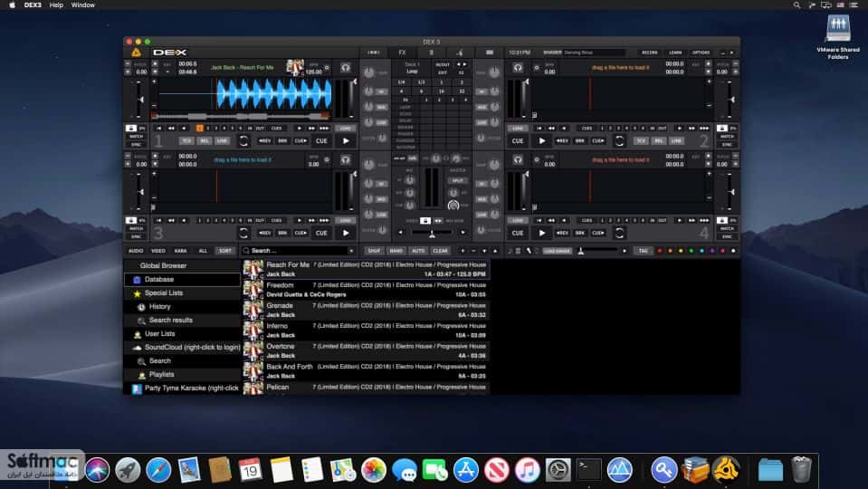This screenshot has height=489, width=868.
Task: Open OPTIONS
Action: [701, 53]
